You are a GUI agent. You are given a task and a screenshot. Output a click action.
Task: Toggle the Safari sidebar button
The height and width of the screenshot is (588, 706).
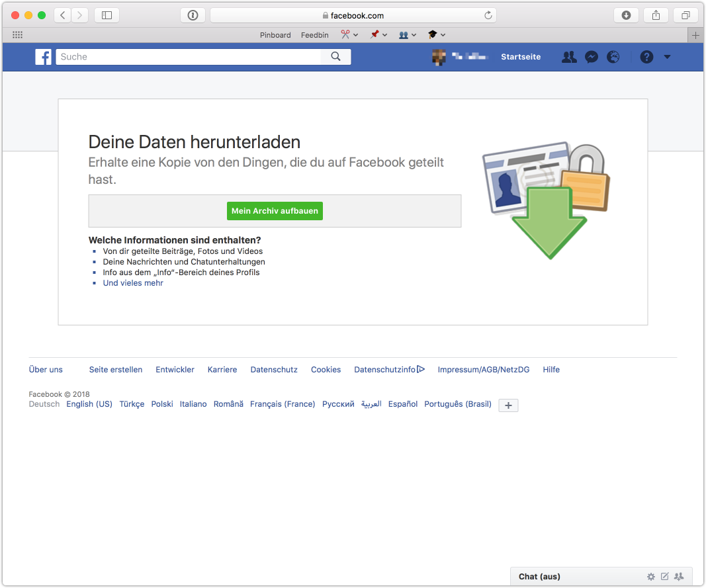[107, 15]
